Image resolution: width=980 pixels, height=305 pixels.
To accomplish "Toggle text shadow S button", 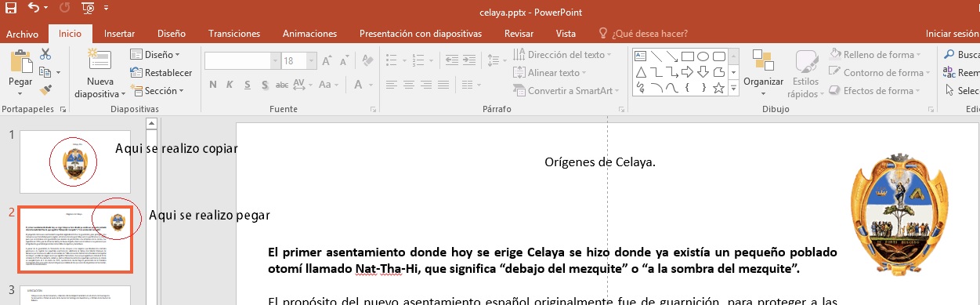I will [x=265, y=85].
